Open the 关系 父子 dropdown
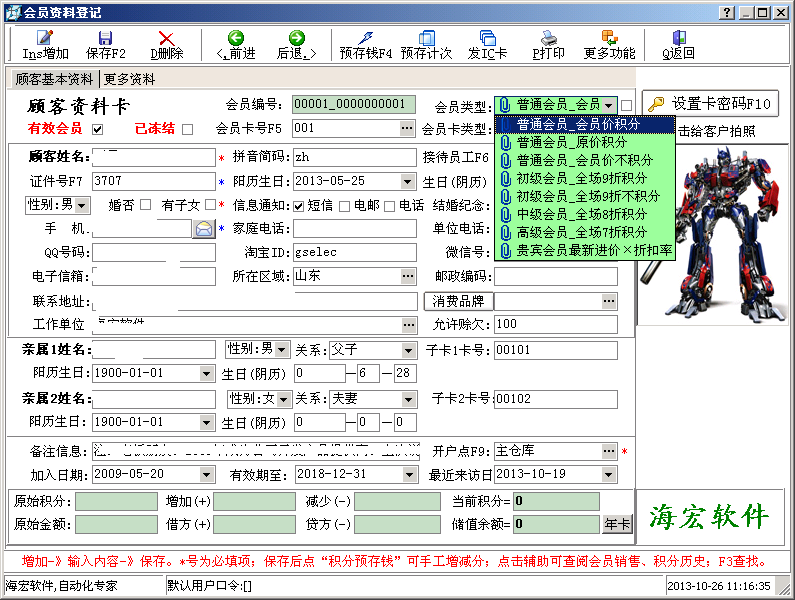This screenshot has width=795, height=600. [x=408, y=350]
